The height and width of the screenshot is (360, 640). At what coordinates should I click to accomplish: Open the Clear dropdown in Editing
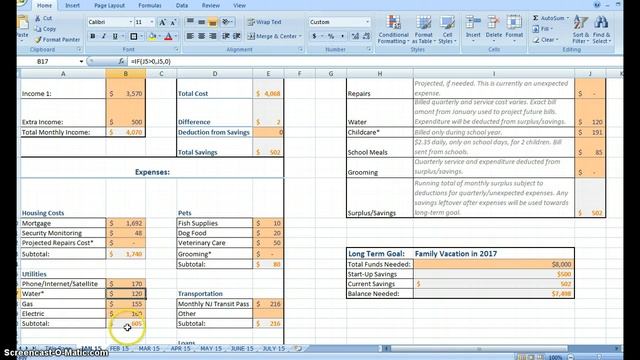(x=545, y=40)
